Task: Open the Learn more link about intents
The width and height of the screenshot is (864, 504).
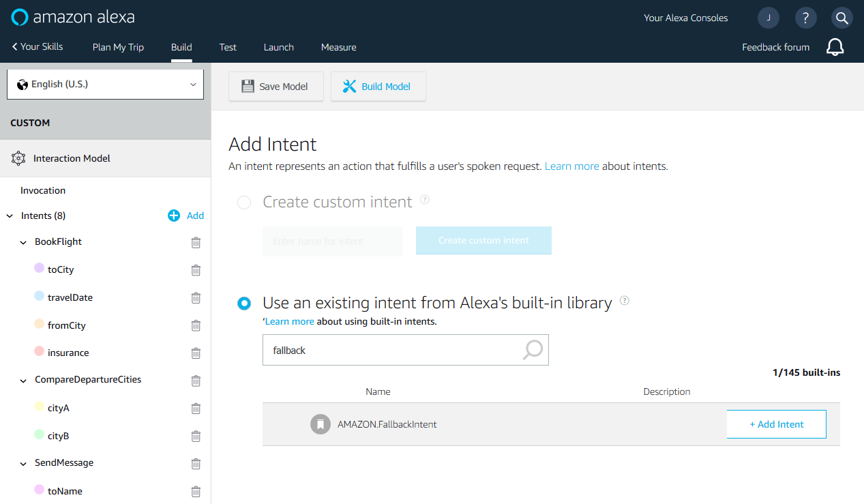Action: pyautogui.click(x=571, y=166)
